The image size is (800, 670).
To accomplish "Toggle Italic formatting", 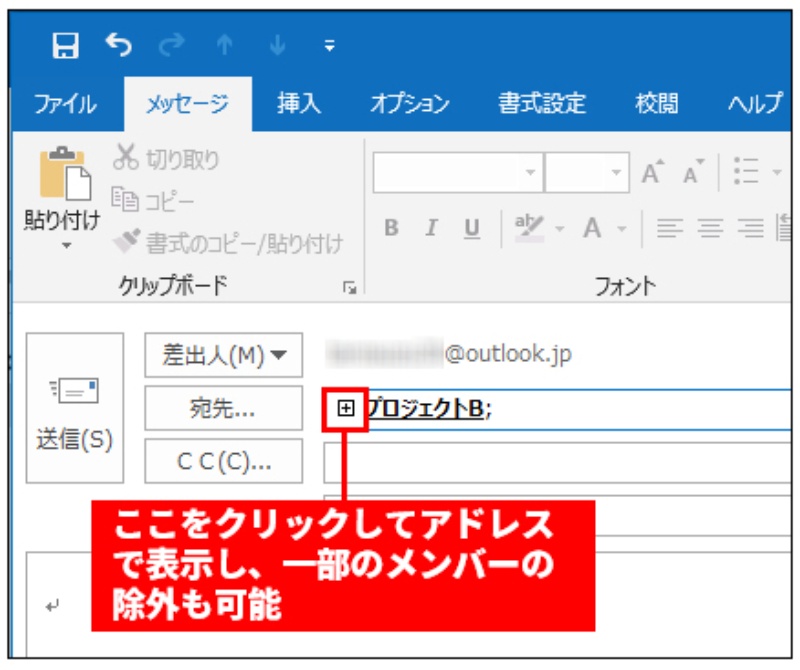I will click(x=431, y=228).
